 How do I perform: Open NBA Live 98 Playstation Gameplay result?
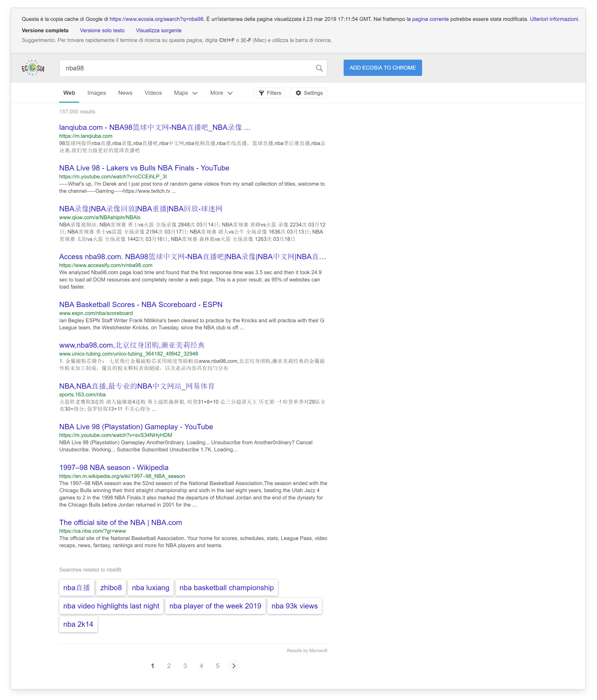tap(136, 427)
